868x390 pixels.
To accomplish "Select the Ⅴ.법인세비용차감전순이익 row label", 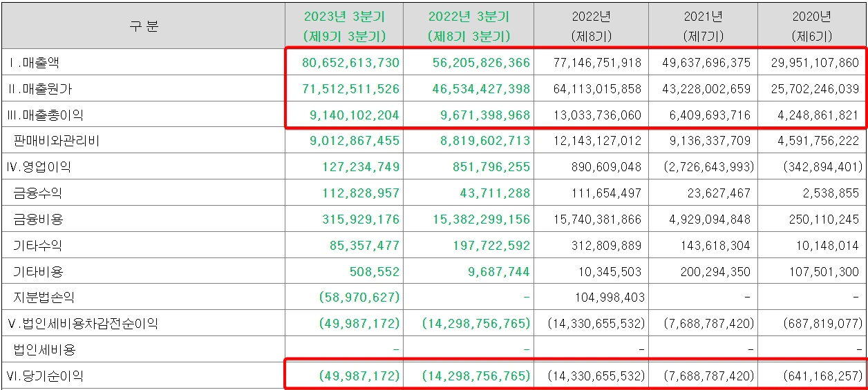I will coord(83,324).
